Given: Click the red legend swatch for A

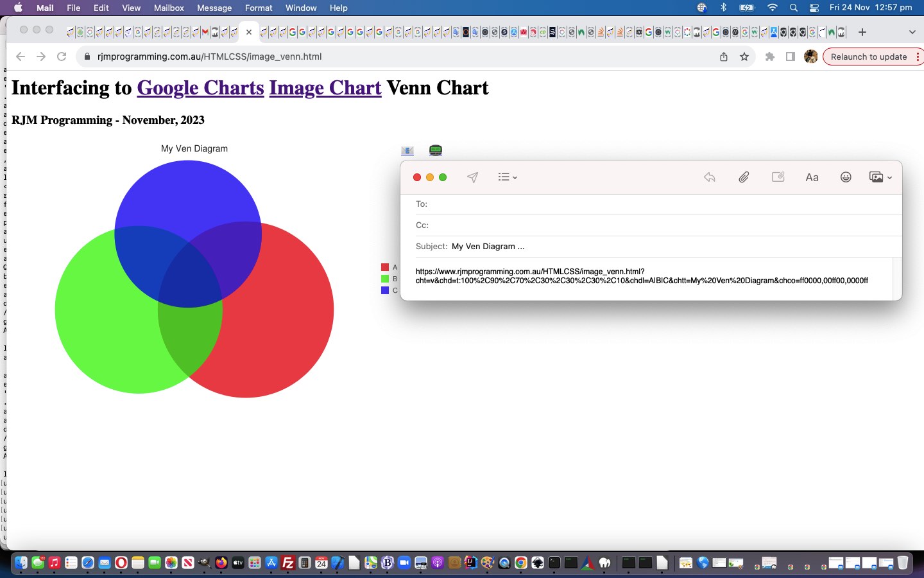Looking at the screenshot, I should [385, 267].
